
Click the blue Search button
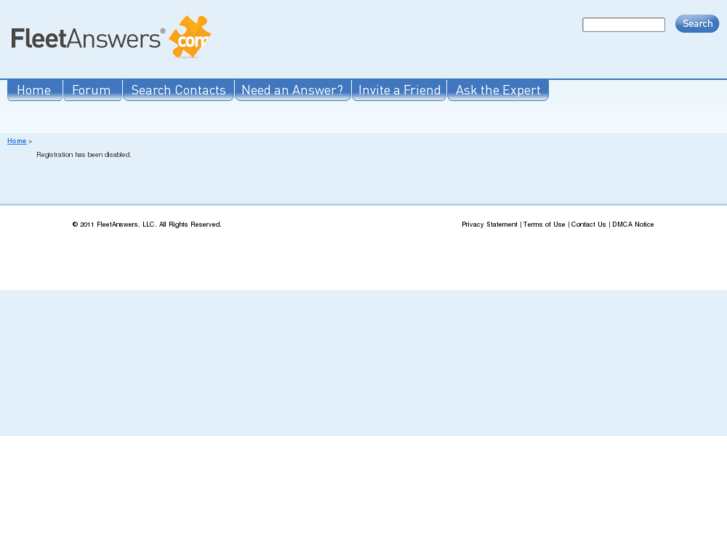pos(697,24)
